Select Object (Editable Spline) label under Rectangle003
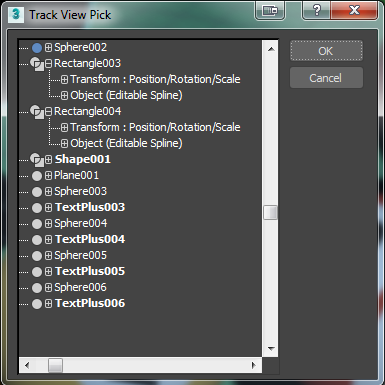The width and height of the screenshot is (385, 385). coord(126,95)
